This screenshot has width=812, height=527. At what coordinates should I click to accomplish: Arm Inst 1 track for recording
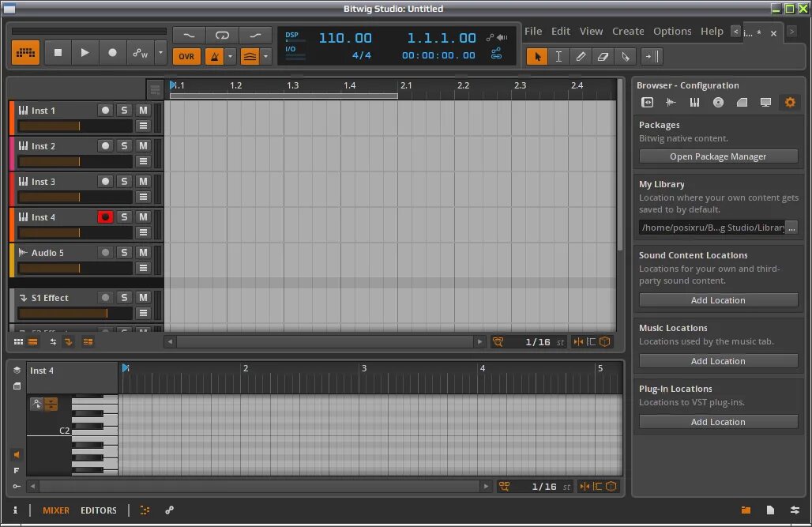tap(105, 111)
